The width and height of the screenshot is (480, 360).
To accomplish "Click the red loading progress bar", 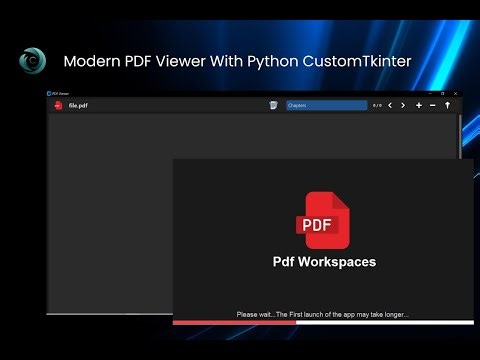I will point(234,322).
